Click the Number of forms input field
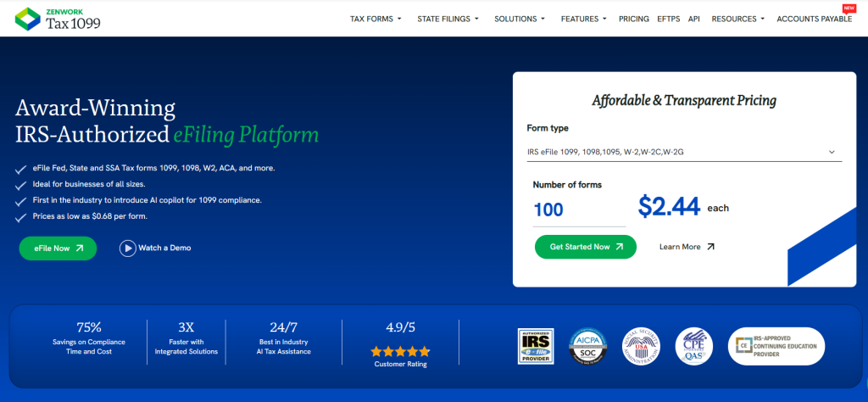 click(578, 209)
